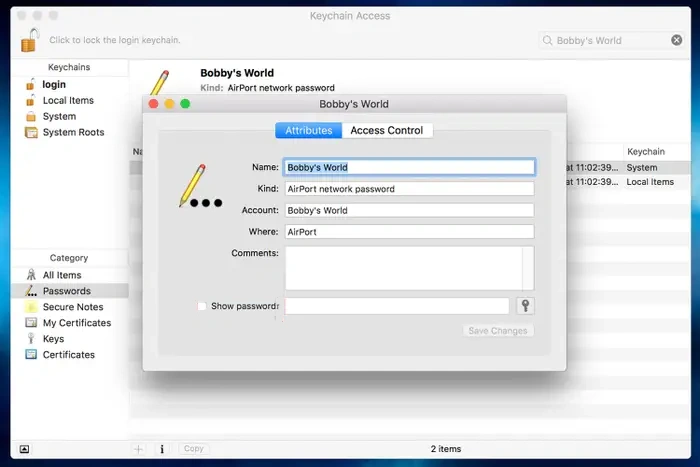
Task: Enable the Show password checkbox
Action: click(x=202, y=306)
